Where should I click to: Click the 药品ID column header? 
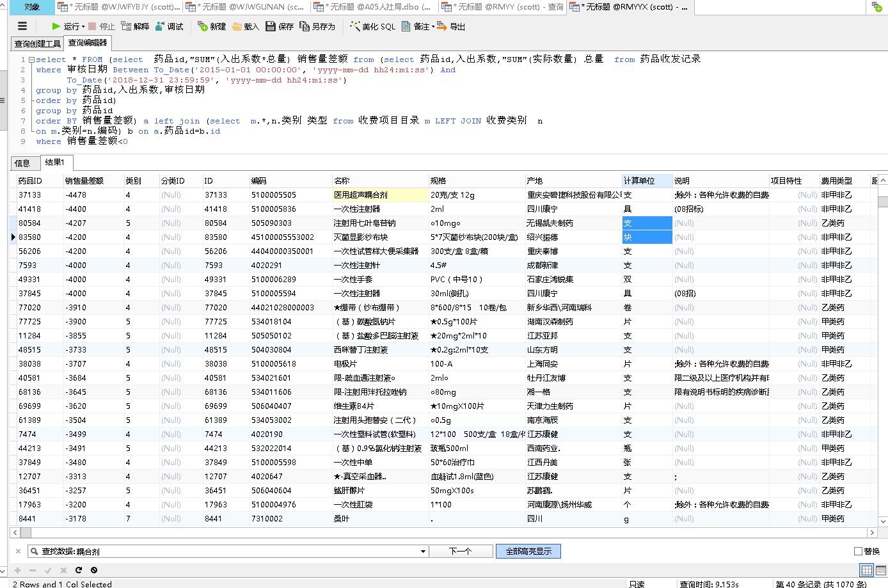pyautogui.click(x=40, y=180)
